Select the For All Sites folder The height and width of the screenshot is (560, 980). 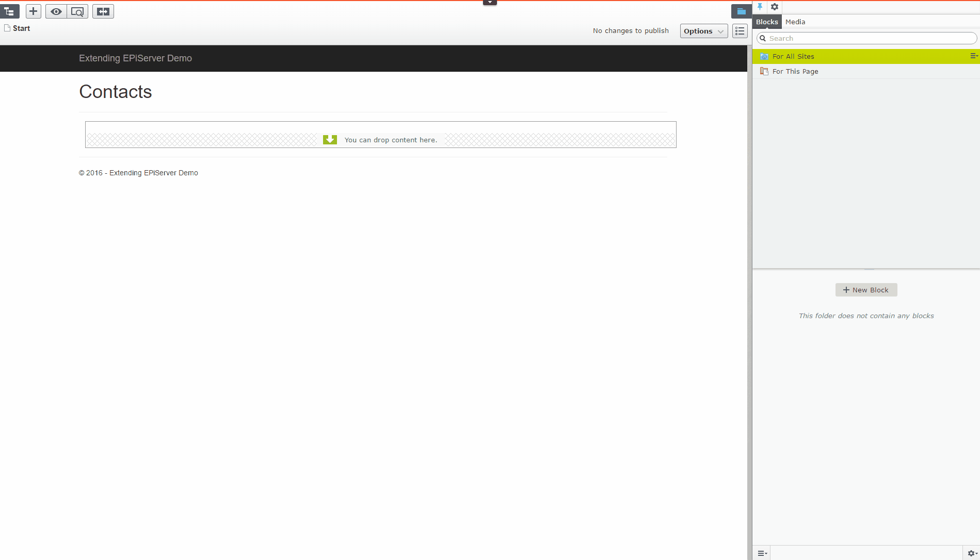pyautogui.click(x=866, y=56)
